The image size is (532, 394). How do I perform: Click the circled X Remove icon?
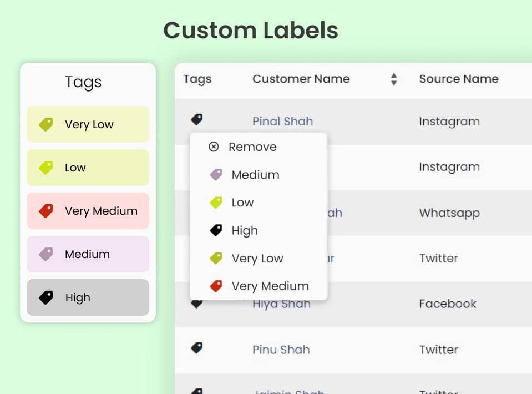click(214, 147)
